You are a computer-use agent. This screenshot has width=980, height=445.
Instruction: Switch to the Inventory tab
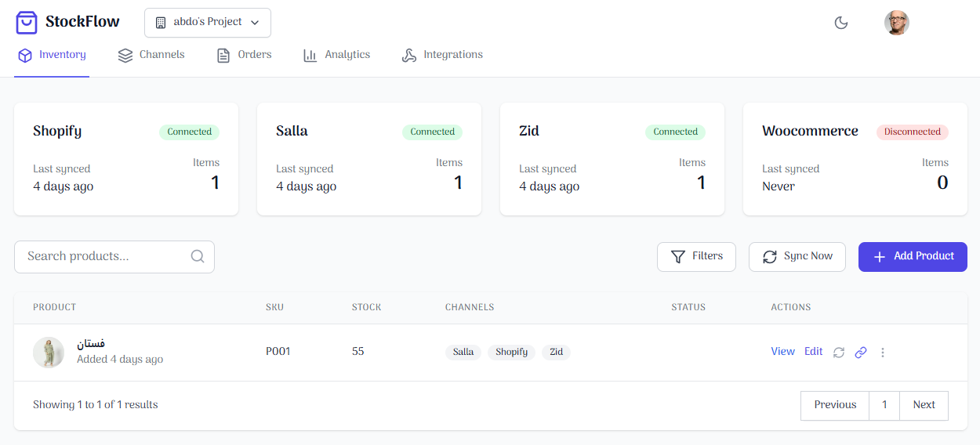tap(52, 56)
